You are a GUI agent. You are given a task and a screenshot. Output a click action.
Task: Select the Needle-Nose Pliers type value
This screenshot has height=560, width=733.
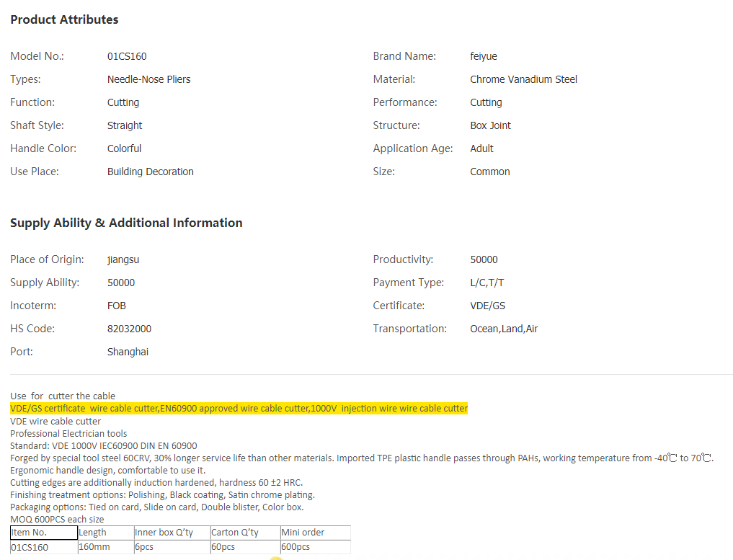[148, 79]
